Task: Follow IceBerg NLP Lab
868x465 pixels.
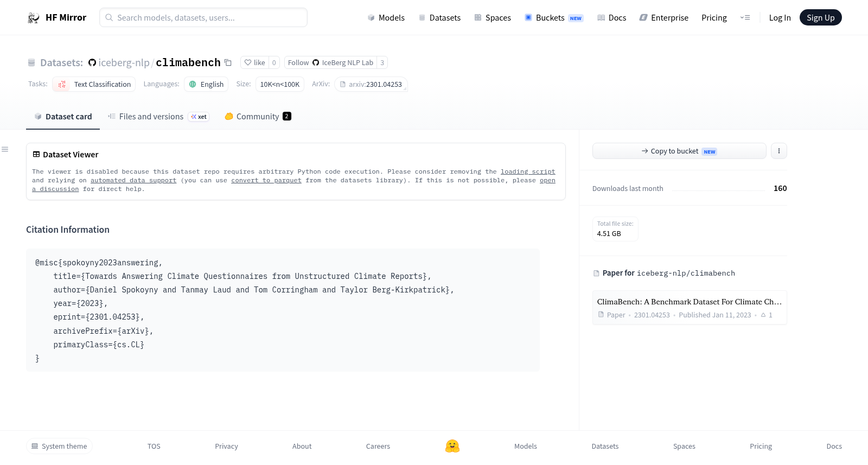Action: click(x=330, y=62)
